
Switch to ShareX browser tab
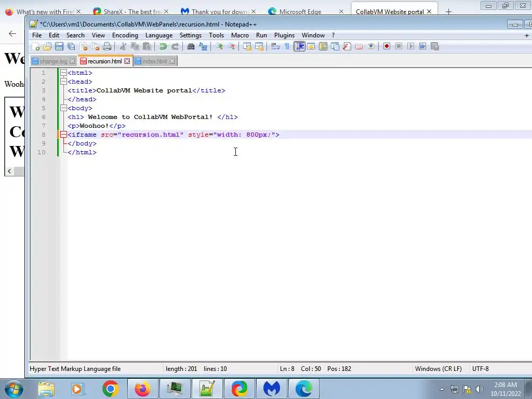130,11
